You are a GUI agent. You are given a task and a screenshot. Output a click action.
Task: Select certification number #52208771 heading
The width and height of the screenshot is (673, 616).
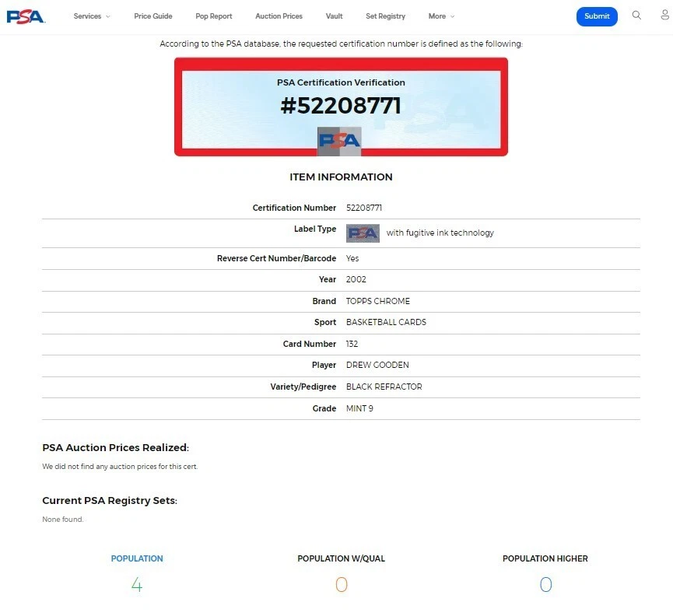pyautogui.click(x=341, y=106)
